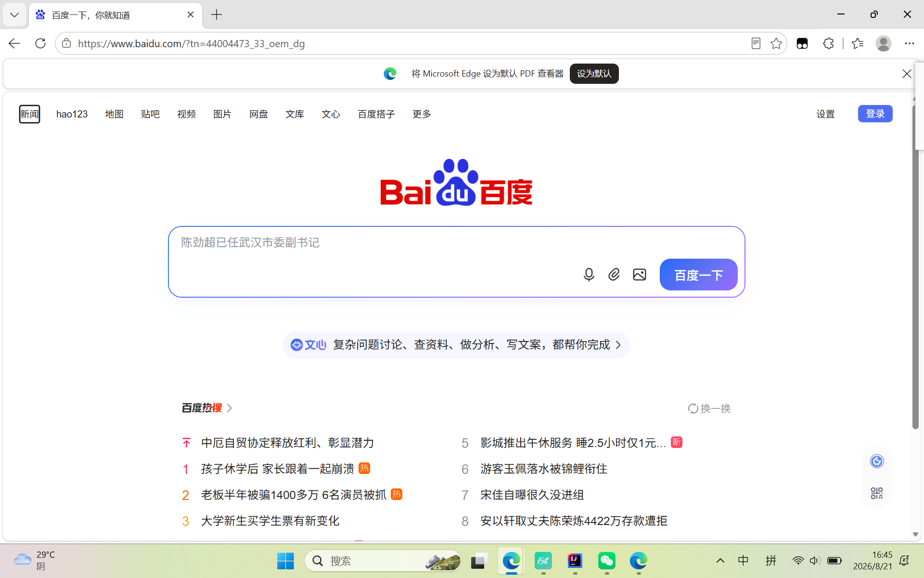Expand the tab list dropdown arrow
Image resolution: width=924 pixels, height=578 pixels.
pyautogui.click(x=14, y=15)
